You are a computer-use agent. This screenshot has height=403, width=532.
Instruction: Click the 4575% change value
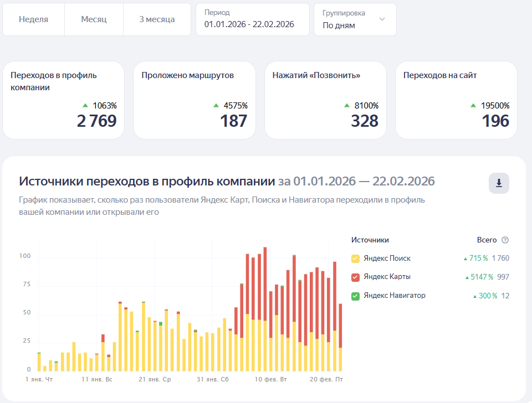pos(236,106)
